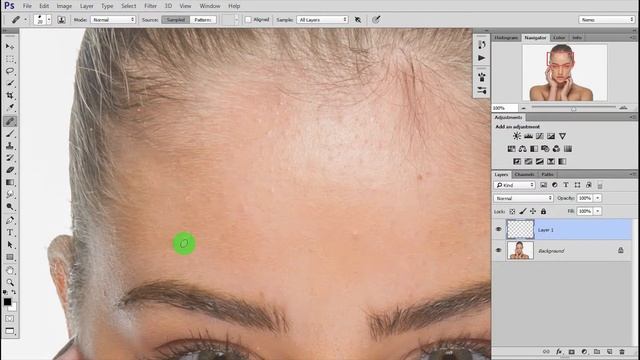Add a Curves adjustment
640x360 pixels.
[x=540, y=136]
